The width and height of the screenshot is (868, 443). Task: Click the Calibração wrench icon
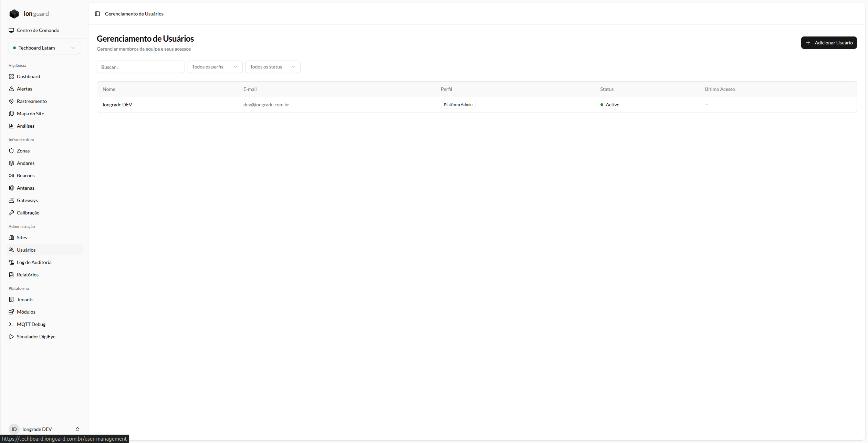11,213
